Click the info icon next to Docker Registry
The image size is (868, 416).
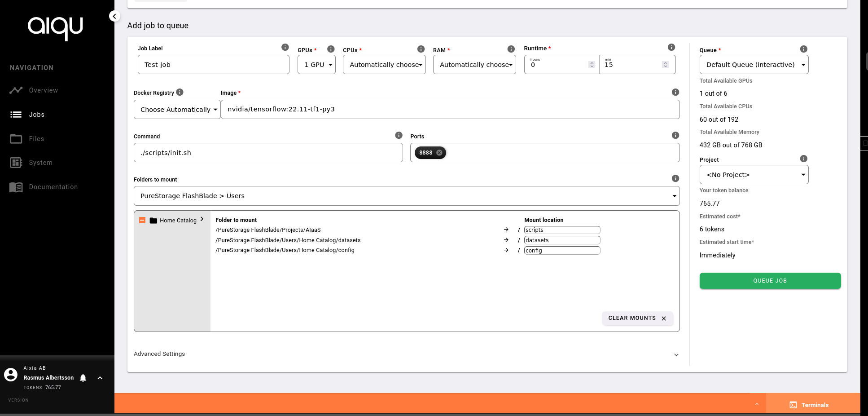click(180, 92)
